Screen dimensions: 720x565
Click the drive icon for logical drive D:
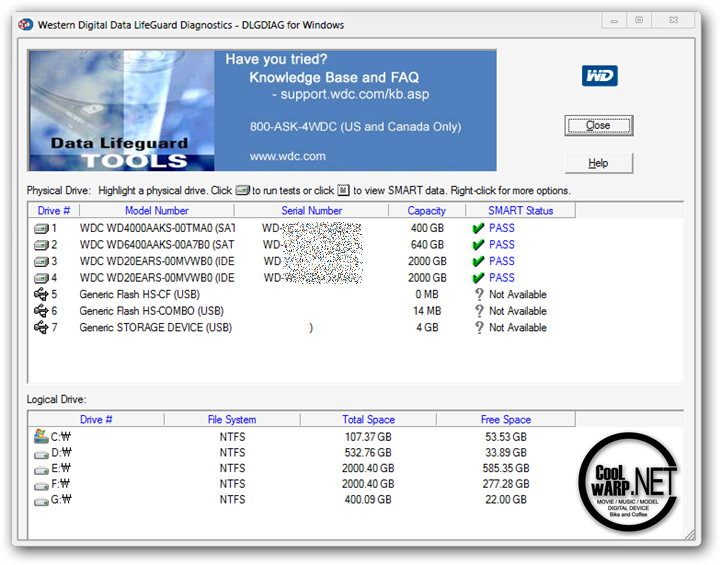coord(41,455)
